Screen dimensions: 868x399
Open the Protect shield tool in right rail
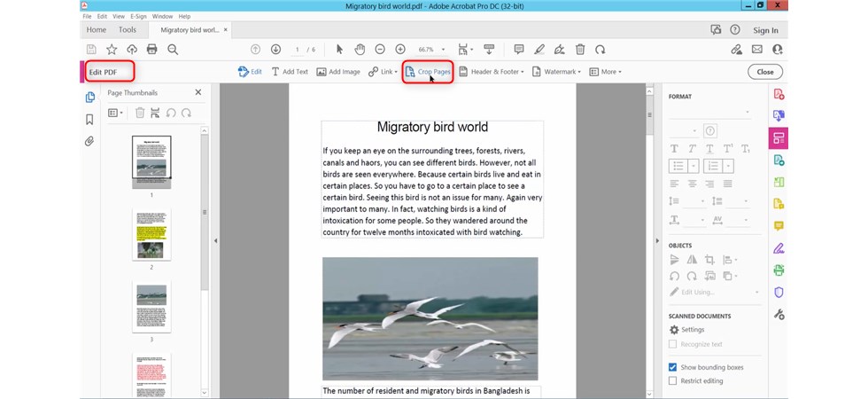[x=779, y=293]
